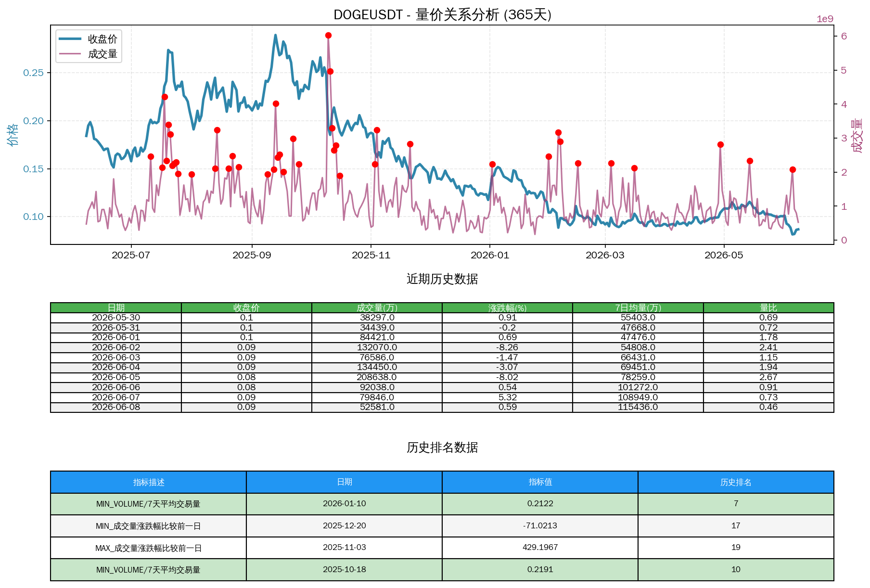Click the rank 19 cell
The image size is (870, 588).
[x=736, y=548]
